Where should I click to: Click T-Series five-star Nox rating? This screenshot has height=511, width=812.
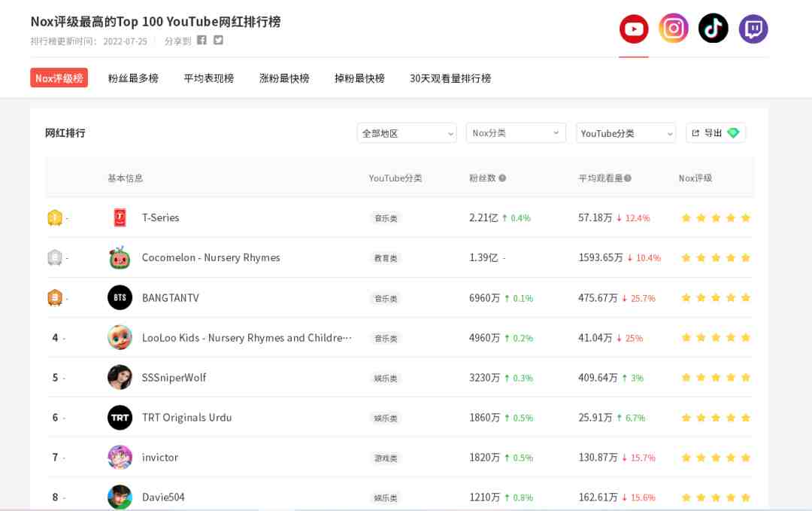716,217
